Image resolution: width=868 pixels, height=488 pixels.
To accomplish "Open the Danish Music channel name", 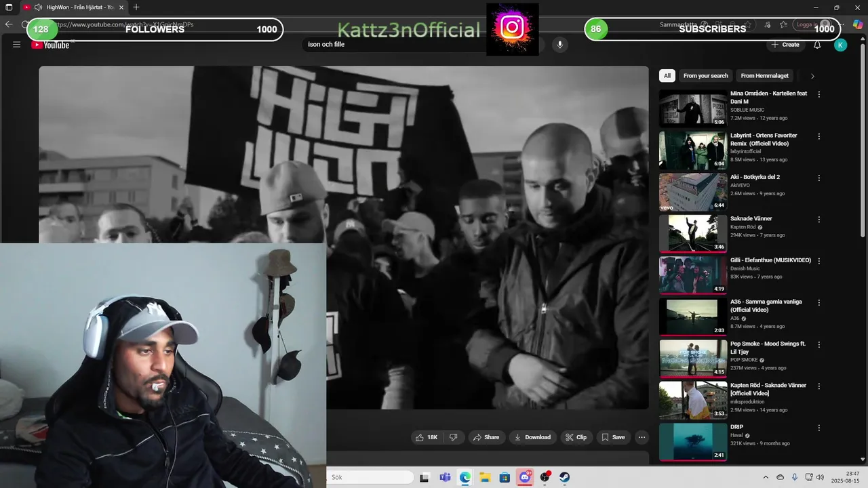I will click(745, 268).
